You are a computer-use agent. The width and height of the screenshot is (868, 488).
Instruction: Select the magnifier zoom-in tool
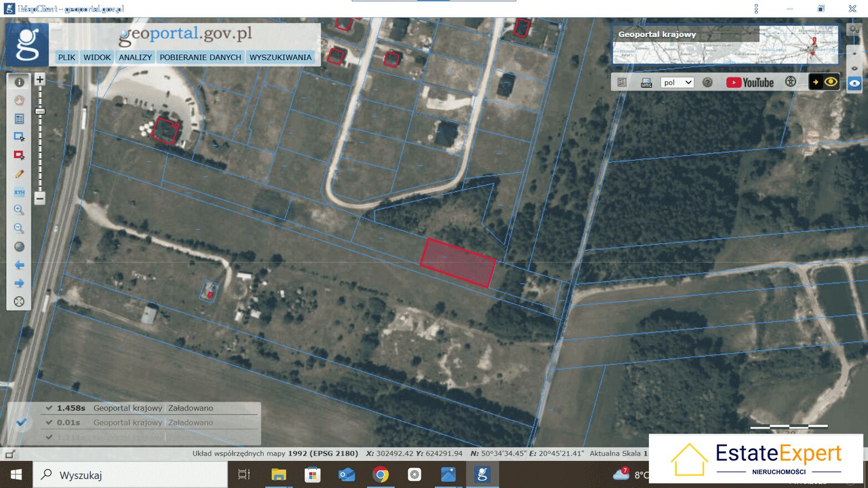[x=19, y=210]
